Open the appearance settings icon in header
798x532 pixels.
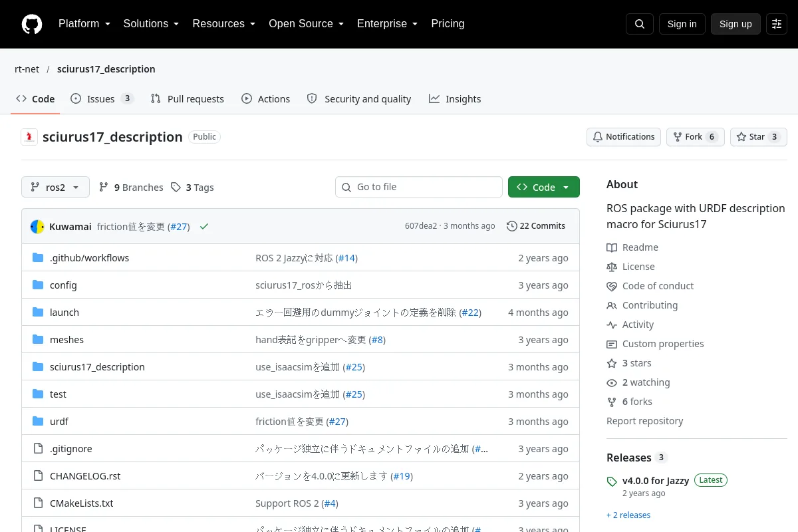click(777, 24)
